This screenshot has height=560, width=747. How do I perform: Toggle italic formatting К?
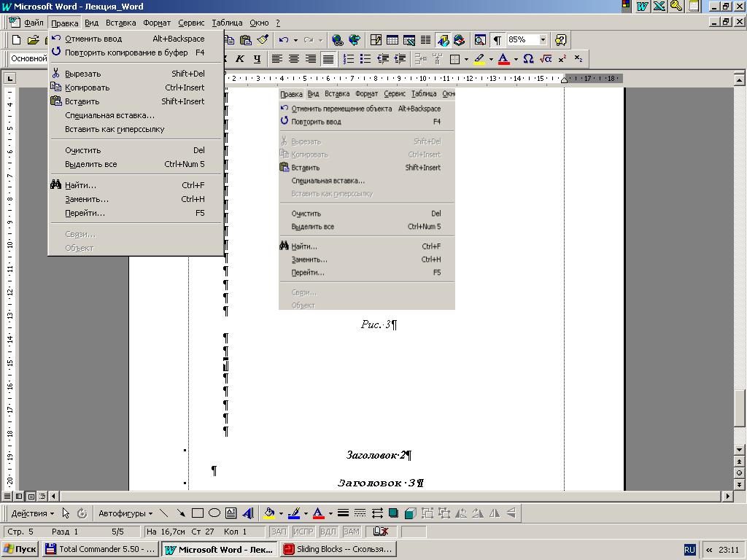point(240,58)
